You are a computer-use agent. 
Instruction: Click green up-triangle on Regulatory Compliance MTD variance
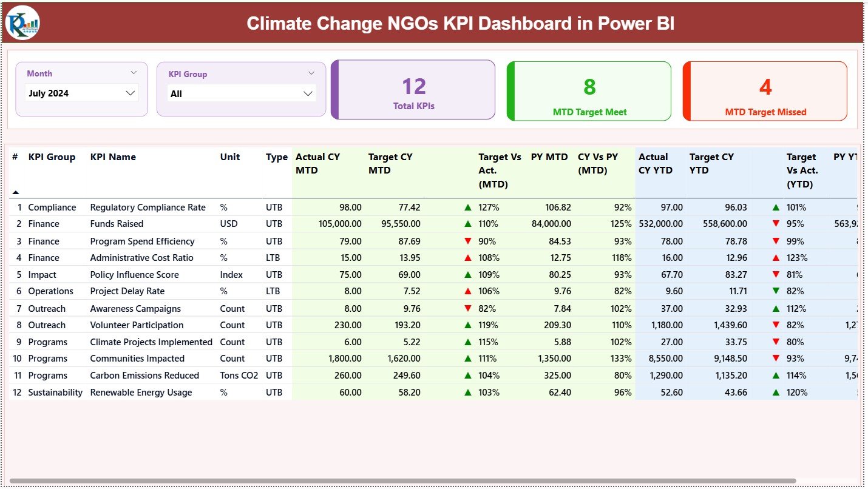pyautogui.click(x=467, y=207)
